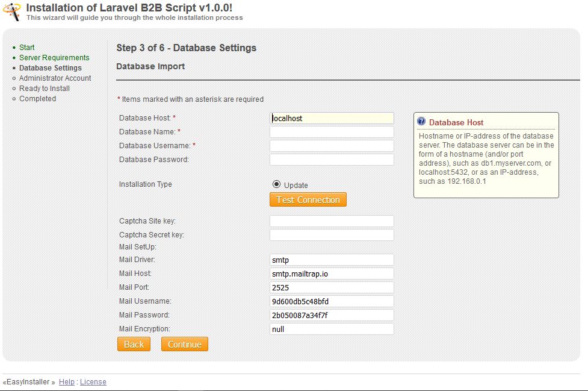This screenshot has width=588, height=391.
Task: Open Server Requirements step in sidebar
Action: (x=54, y=58)
